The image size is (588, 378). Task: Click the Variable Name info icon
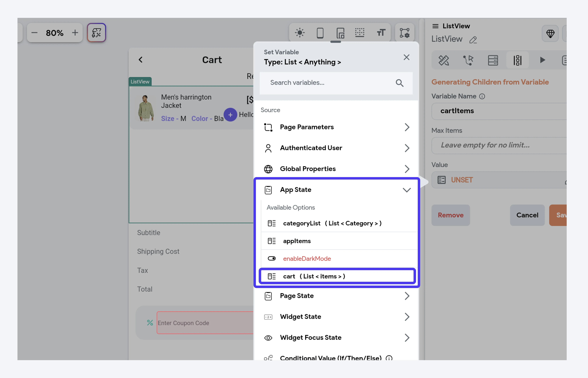click(482, 96)
